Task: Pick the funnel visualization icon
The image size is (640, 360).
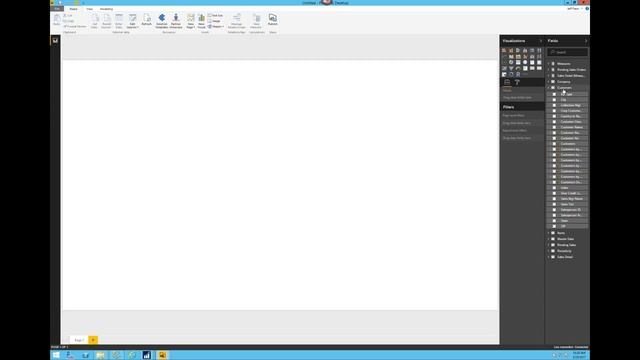Action: coord(511,68)
